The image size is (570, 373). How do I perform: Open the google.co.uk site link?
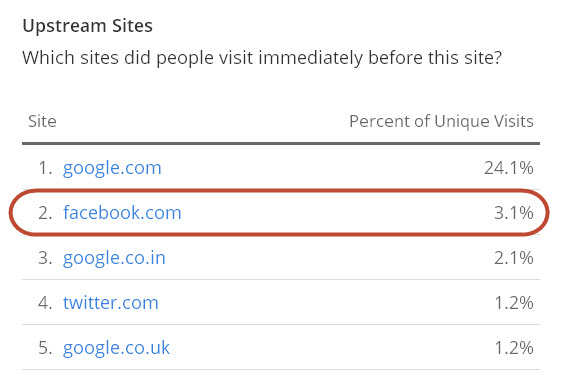click(116, 348)
